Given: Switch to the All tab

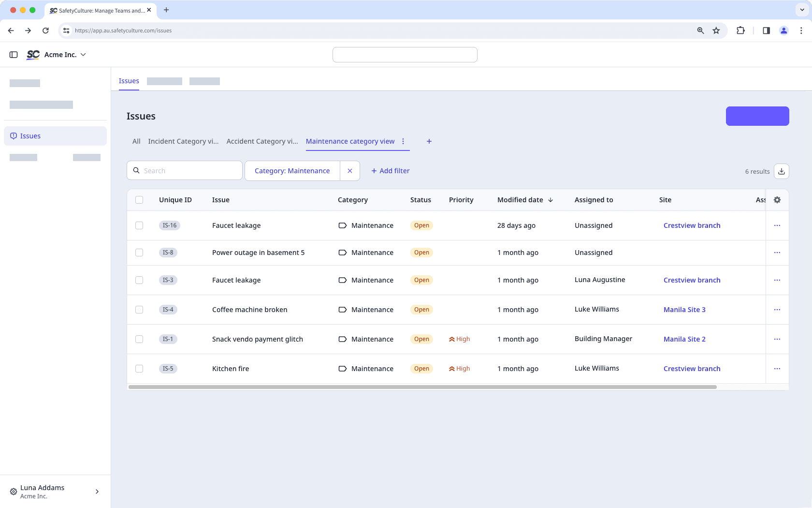Looking at the screenshot, I should [x=136, y=141].
